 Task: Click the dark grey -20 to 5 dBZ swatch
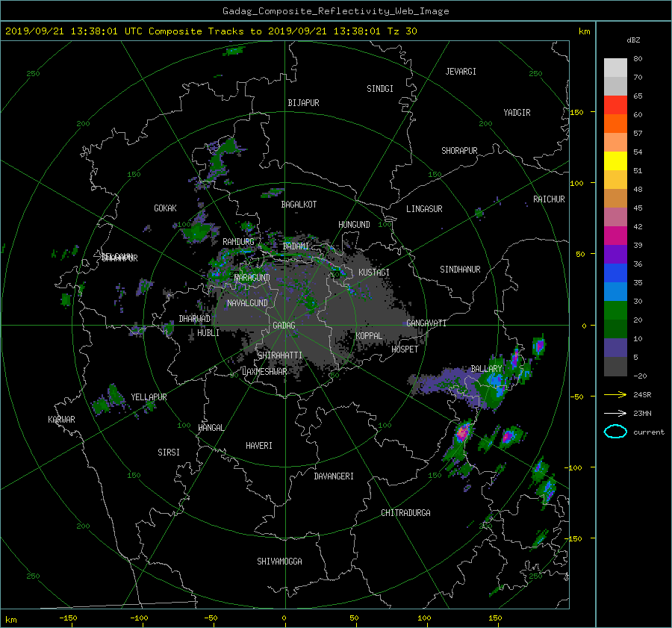[x=615, y=367]
